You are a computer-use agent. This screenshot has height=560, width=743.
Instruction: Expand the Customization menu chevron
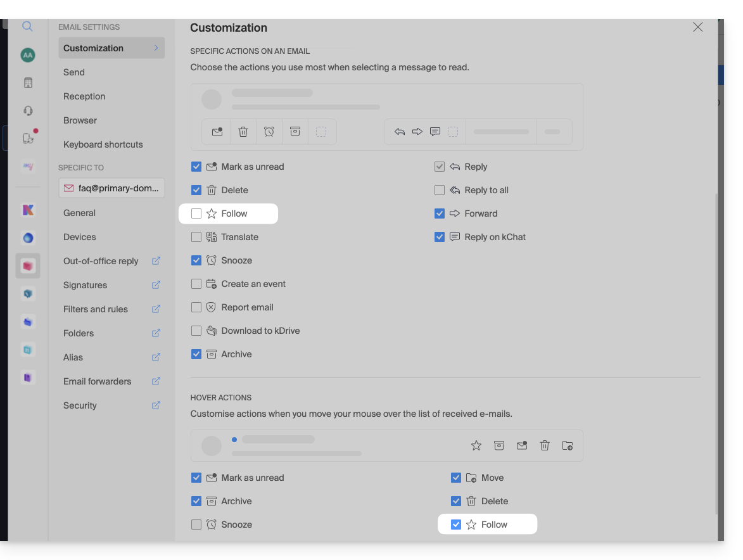click(x=156, y=48)
